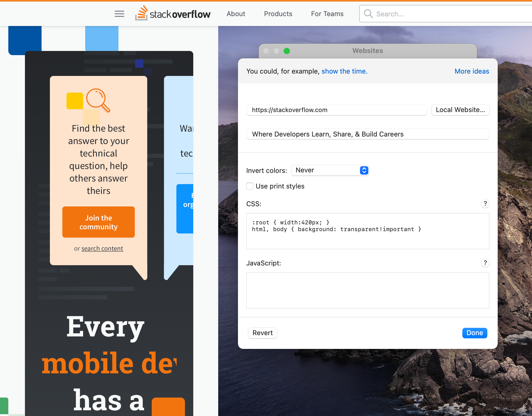Viewport: 532px width, 416px height.
Task: Open the Products menu item
Action: pos(278,14)
